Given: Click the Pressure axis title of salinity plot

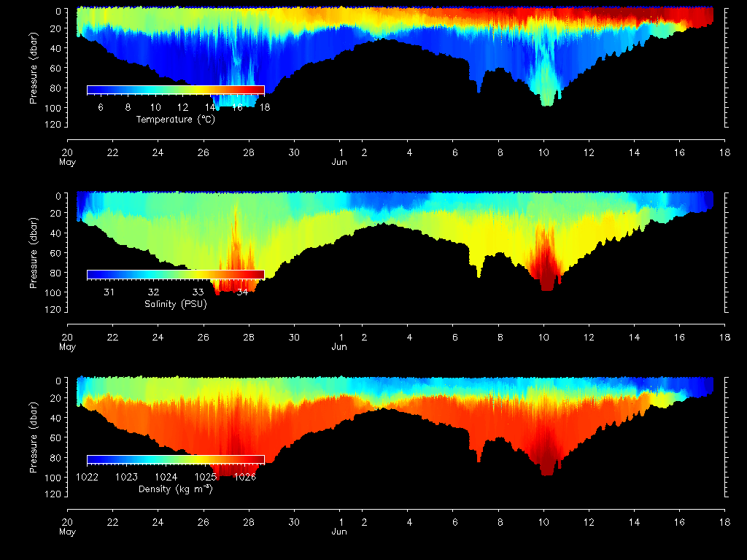Looking at the screenshot, I should (33, 257).
